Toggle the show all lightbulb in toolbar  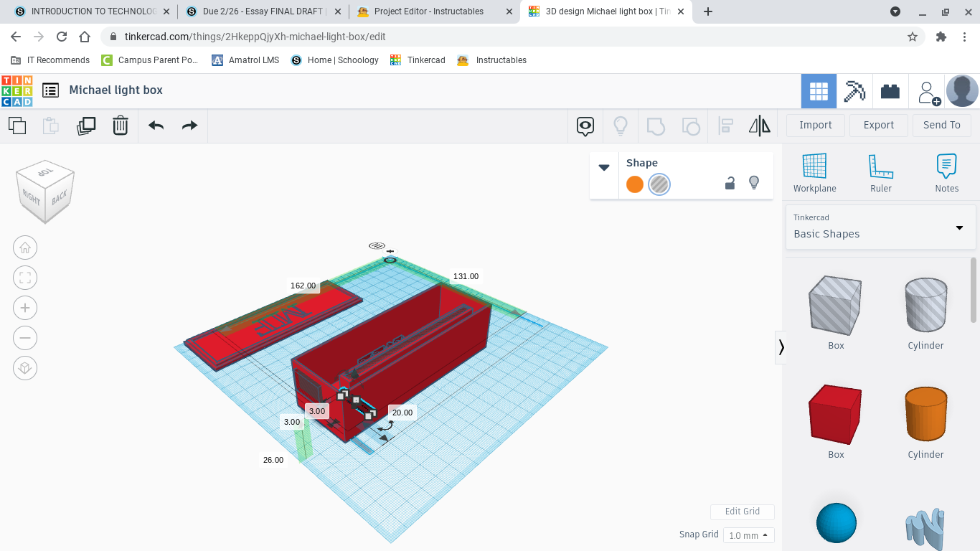(x=621, y=126)
